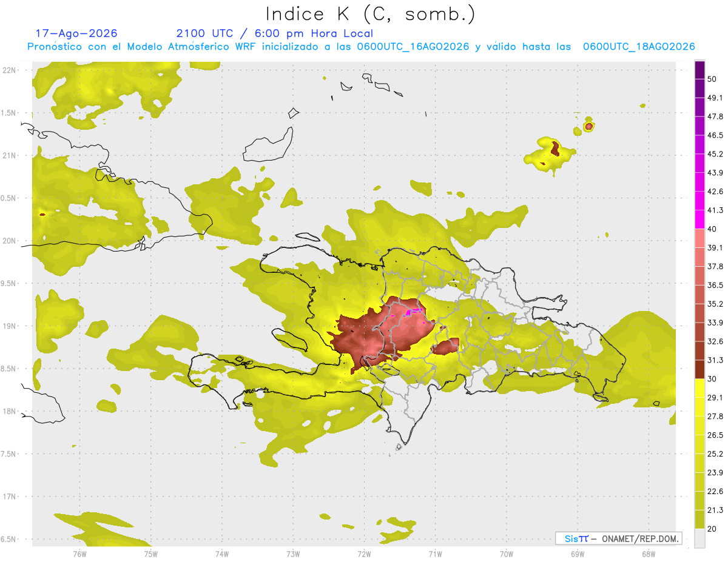
Task: Click the "37.8" colorbar value
Action: coord(715,267)
